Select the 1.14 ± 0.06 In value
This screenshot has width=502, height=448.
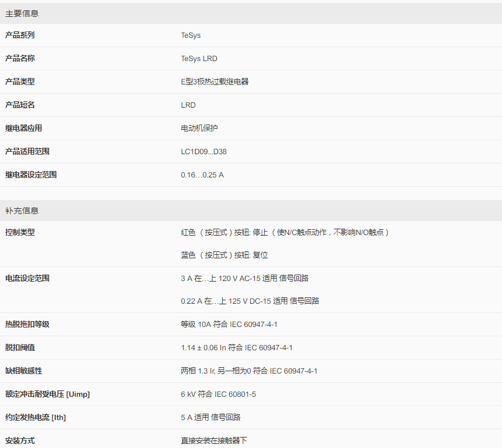(x=237, y=348)
